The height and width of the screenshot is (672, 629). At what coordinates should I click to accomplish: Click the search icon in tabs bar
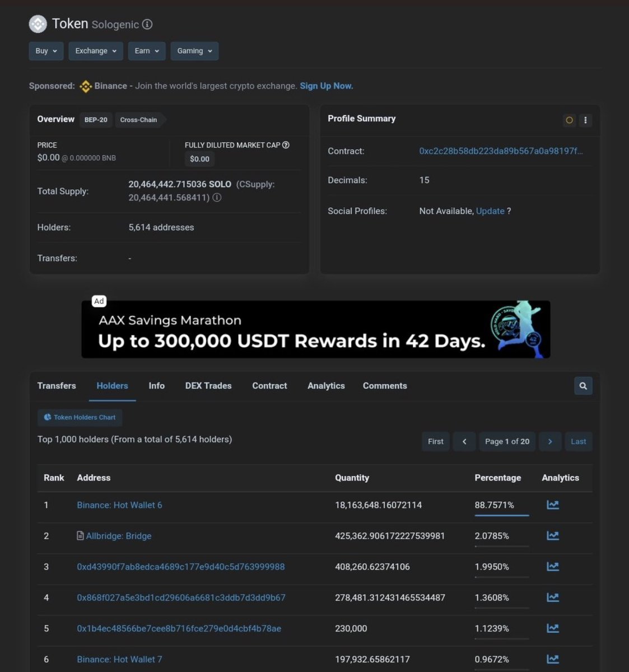583,386
